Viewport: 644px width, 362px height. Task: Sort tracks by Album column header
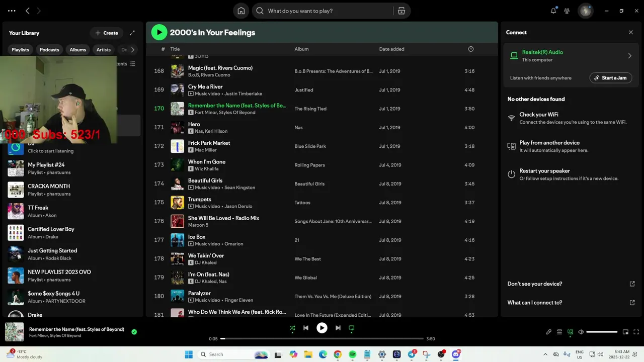[301, 49]
